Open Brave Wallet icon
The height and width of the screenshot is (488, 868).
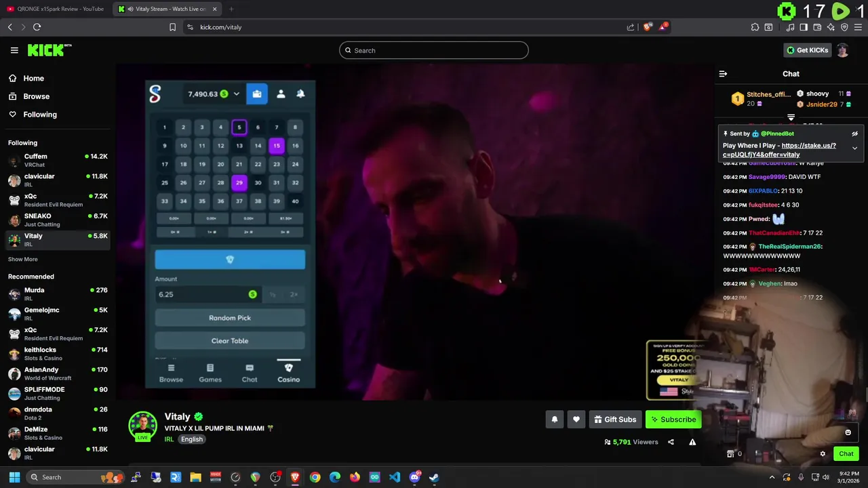817,27
